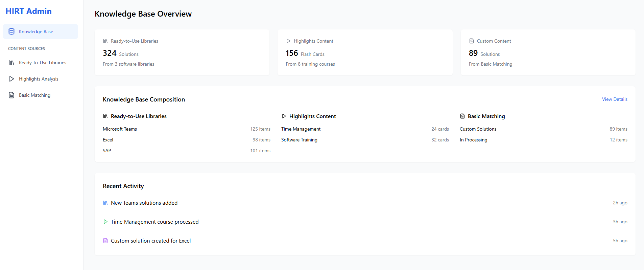This screenshot has height=270, width=644.
Task: Go to Highlights Analysis in the sidebar
Action: (39, 79)
